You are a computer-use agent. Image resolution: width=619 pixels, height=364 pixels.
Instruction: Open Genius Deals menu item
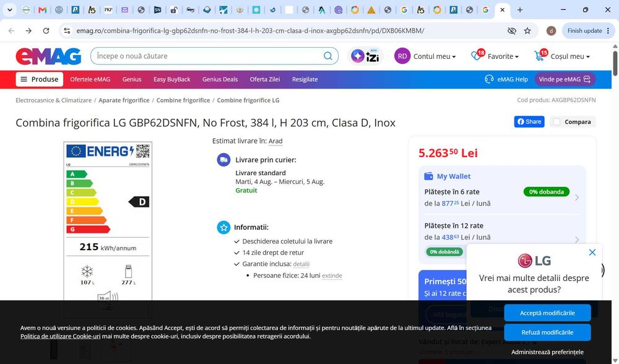pos(220,79)
